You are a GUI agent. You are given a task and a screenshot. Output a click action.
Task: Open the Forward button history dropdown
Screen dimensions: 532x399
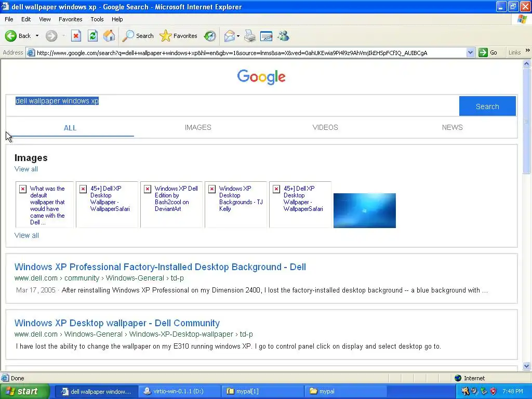(x=63, y=36)
